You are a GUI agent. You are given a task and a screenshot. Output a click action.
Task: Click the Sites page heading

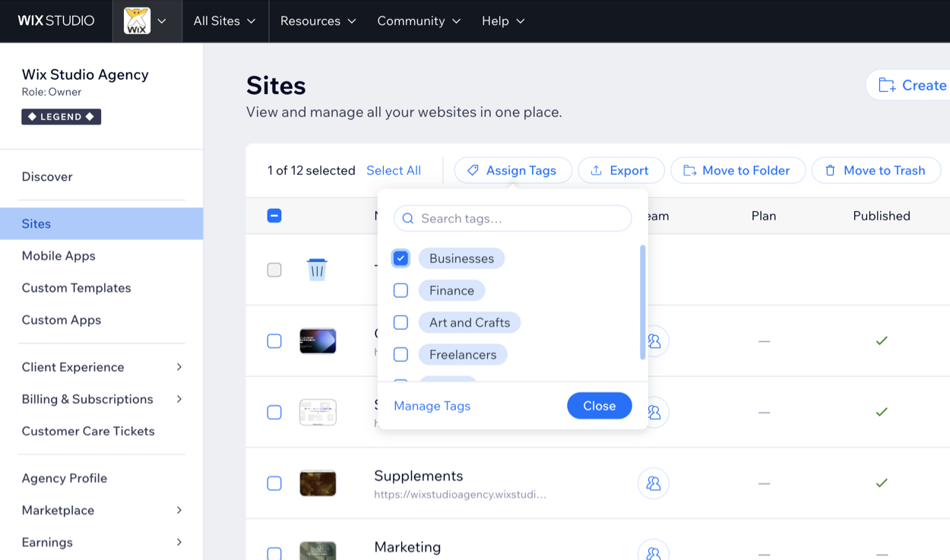pyautogui.click(x=276, y=86)
